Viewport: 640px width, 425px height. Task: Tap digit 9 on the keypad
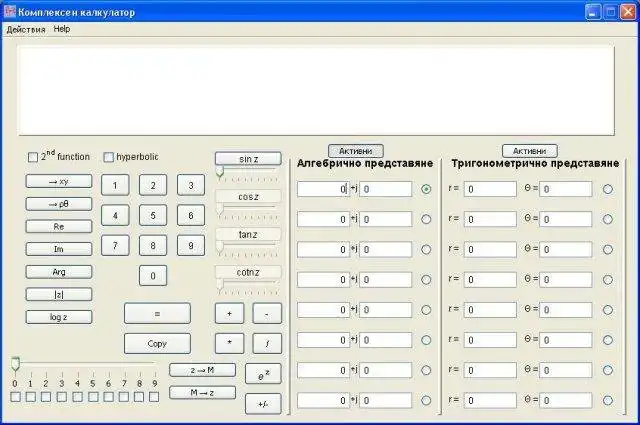coord(191,246)
